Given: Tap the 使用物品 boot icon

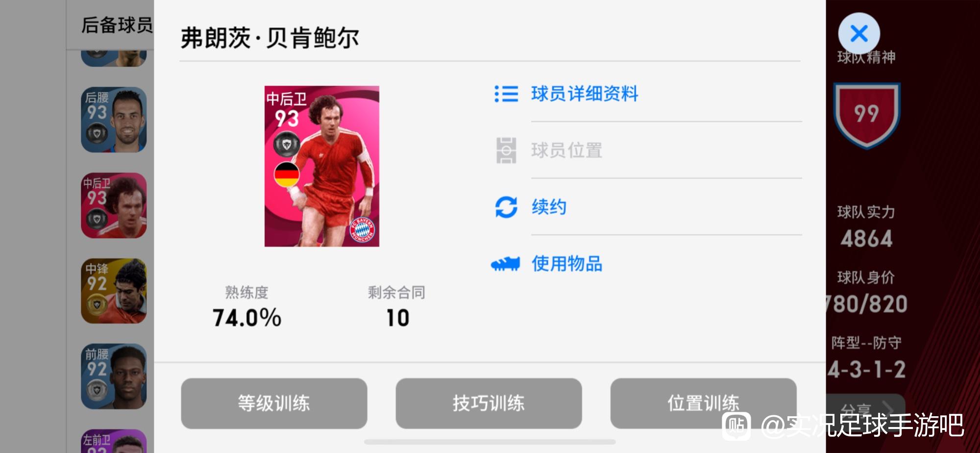Looking at the screenshot, I should 505,264.
